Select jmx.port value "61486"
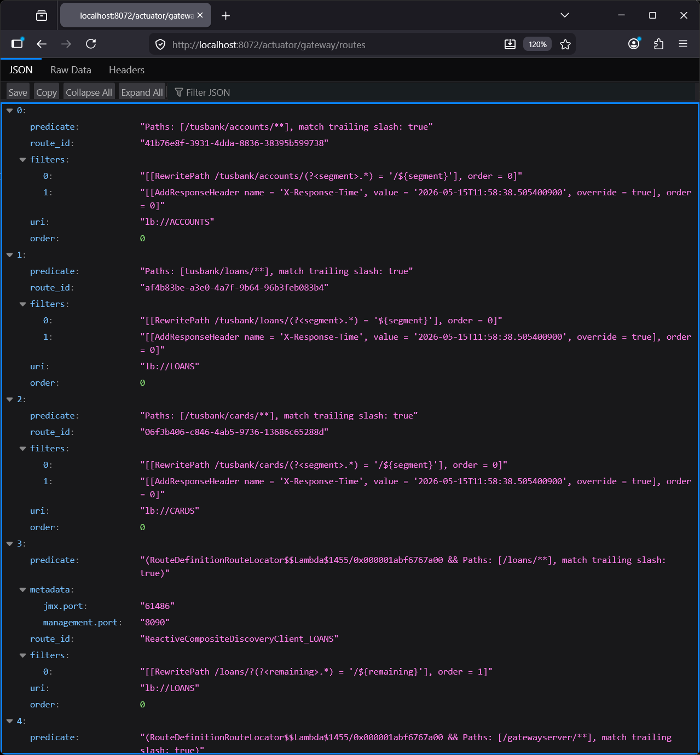The height and width of the screenshot is (755, 700). [157, 606]
